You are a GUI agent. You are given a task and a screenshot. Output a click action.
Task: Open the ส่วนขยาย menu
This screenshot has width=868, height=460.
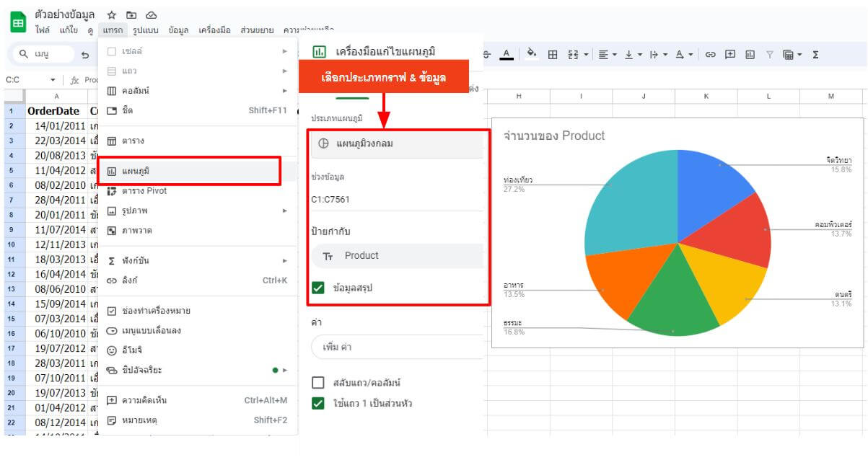[x=257, y=30]
